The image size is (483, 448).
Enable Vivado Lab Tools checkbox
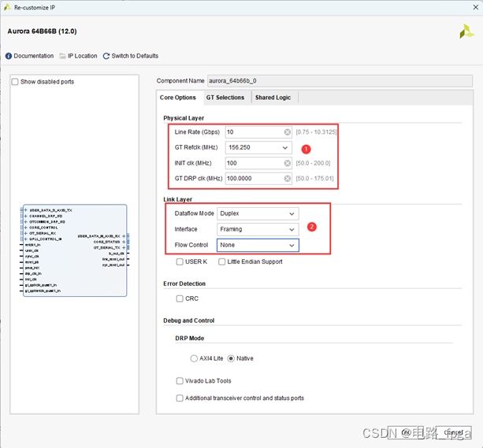180,381
